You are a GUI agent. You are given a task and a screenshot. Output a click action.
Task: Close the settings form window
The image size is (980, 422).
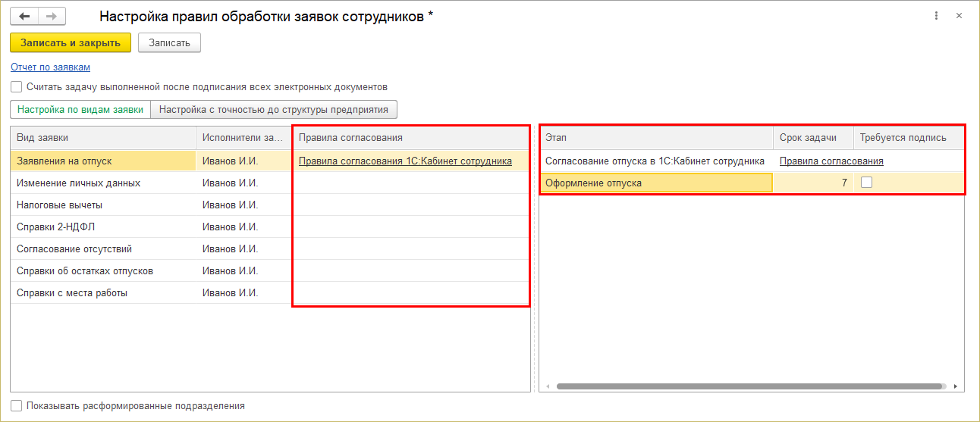pos(960,16)
